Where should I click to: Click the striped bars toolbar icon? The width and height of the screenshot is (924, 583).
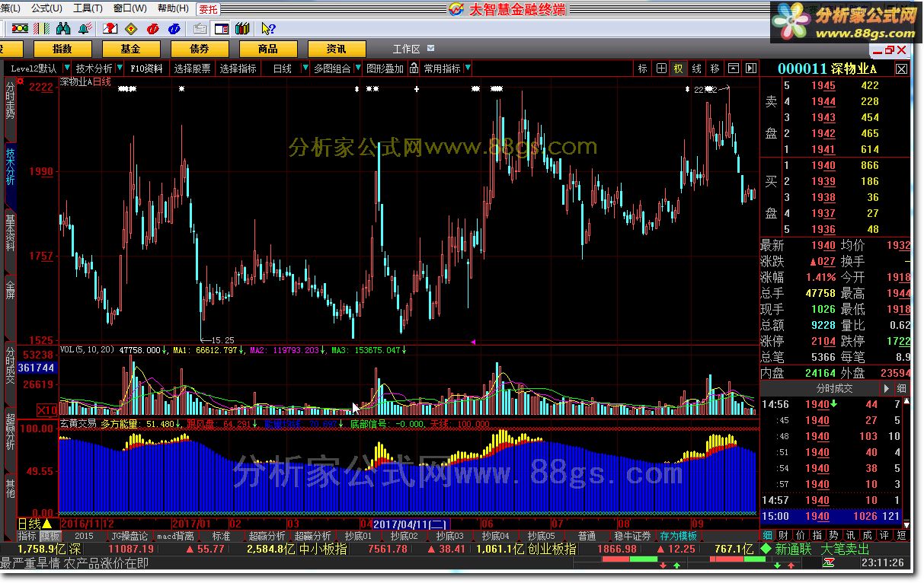click(41, 29)
